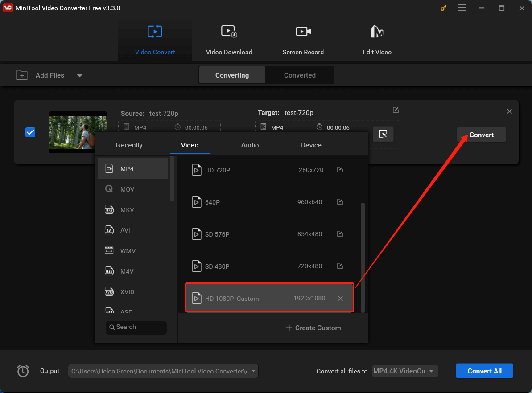
Task: Open the target format selector button
Action: pyautogui.click(x=384, y=134)
